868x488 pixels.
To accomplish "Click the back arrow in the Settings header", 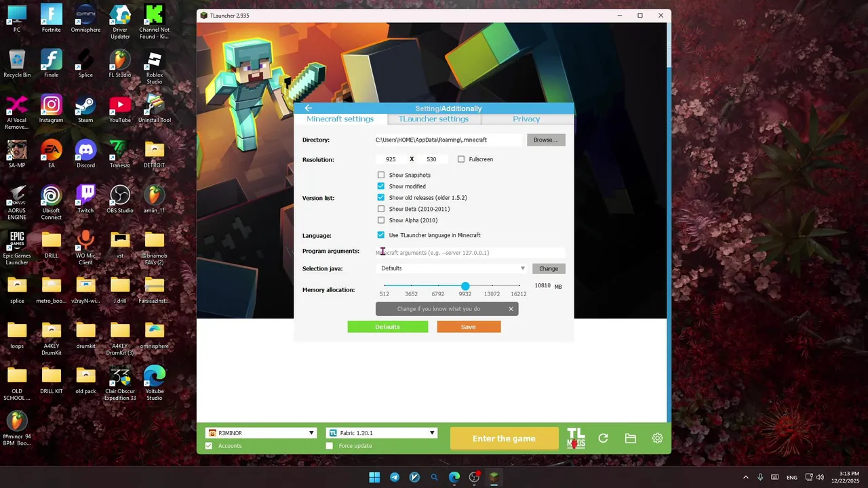I will 308,108.
